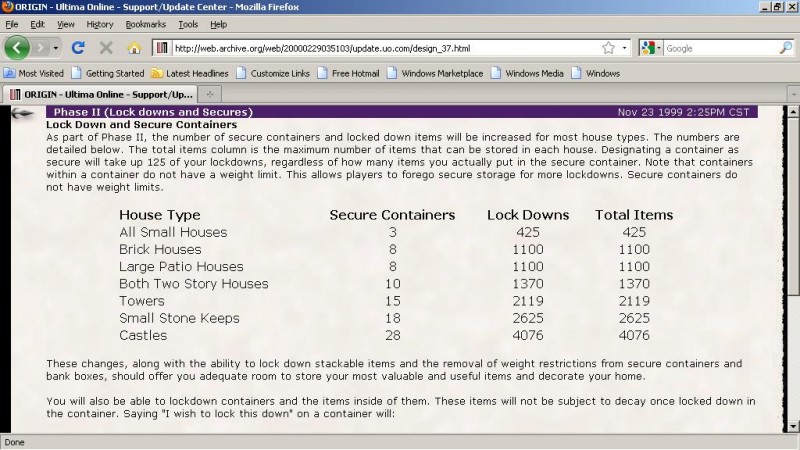The image size is (800, 450).
Task: Click the site identity icon in the address bar
Action: coord(162,48)
